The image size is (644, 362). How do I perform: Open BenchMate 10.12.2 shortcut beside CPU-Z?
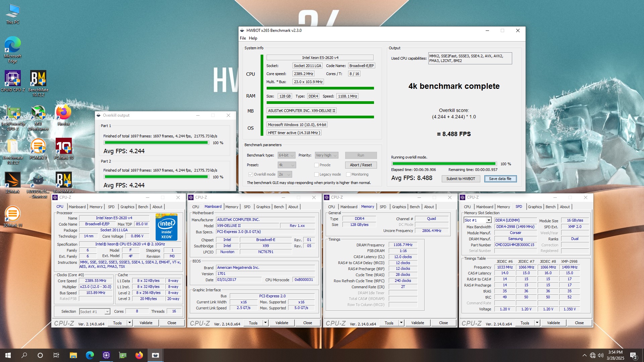pyautogui.click(x=38, y=83)
